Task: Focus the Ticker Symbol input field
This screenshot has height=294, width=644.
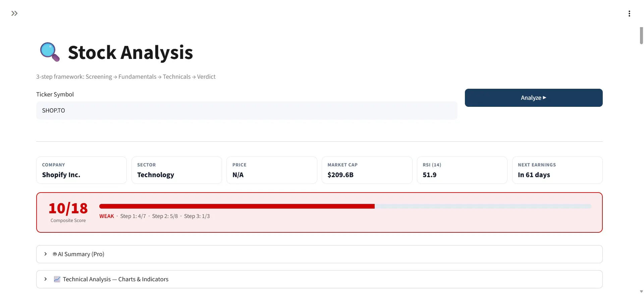Action: (247, 111)
